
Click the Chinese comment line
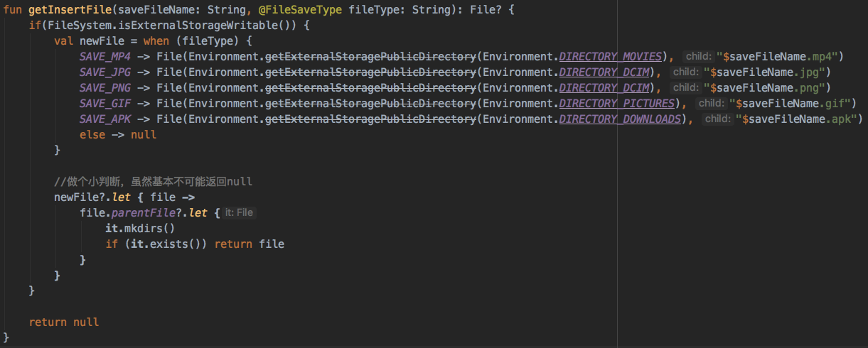153,182
